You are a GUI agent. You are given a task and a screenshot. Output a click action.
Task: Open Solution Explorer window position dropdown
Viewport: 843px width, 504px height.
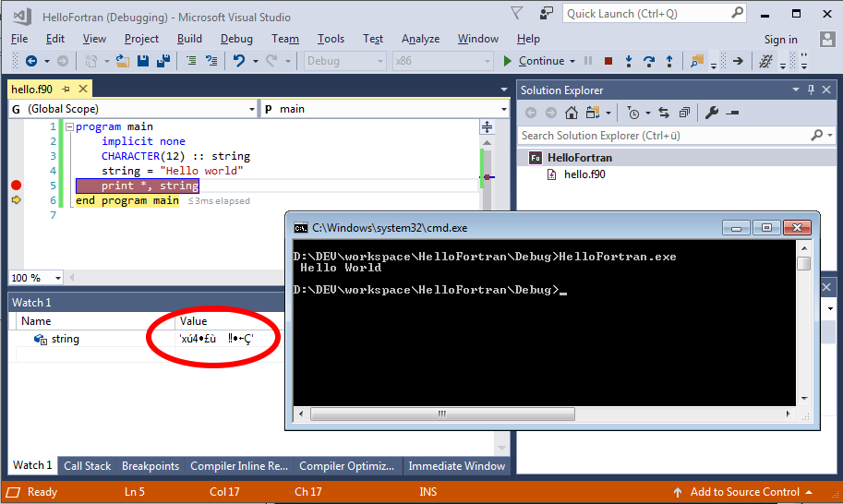[x=796, y=90]
